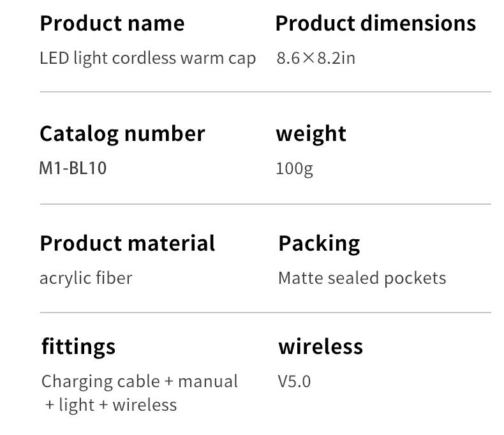Screen dimensions: 504x435
Task: Click the Packing heading
Action: [319, 244]
